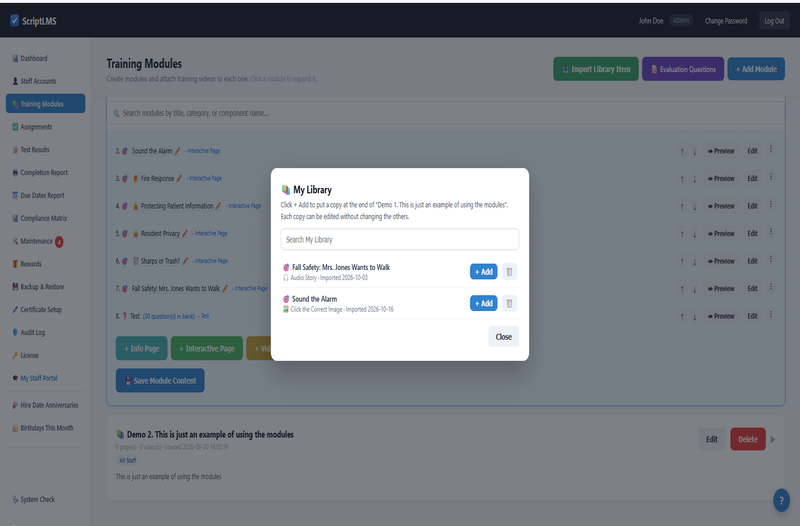This screenshot has width=800, height=526.
Task: Open Backup & Restore
Action: coord(45,287)
